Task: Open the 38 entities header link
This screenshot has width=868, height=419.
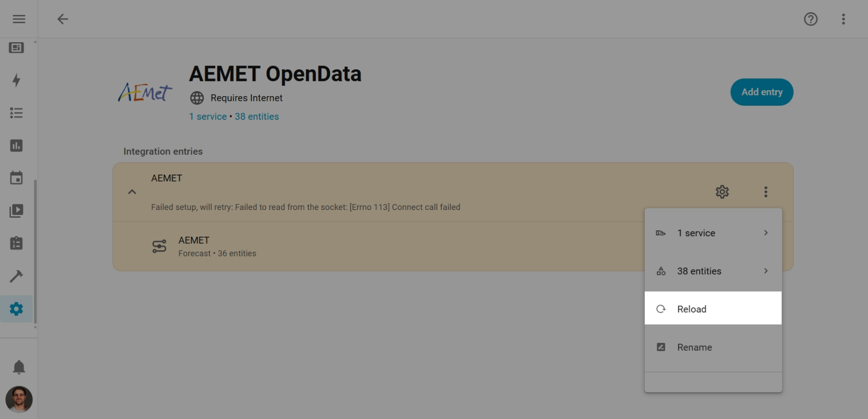Action: [257, 116]
